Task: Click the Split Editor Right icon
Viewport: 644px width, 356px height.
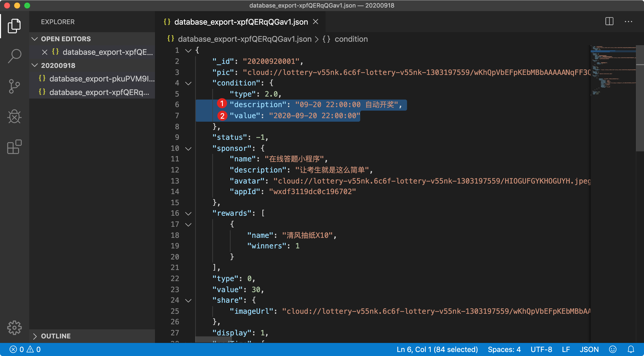Action: coord(609,22)
